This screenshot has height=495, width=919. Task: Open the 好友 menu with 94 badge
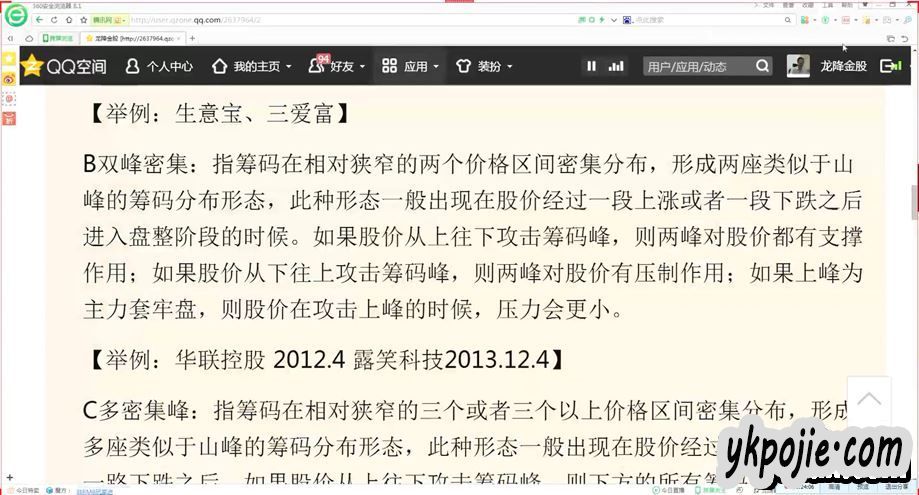pyautogui.click(x=331, y=67)
